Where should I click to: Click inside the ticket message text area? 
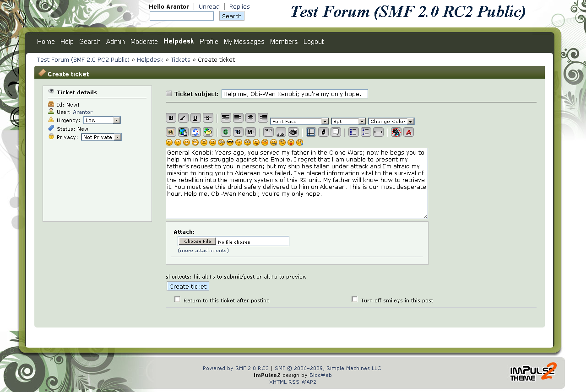(297, 183)
